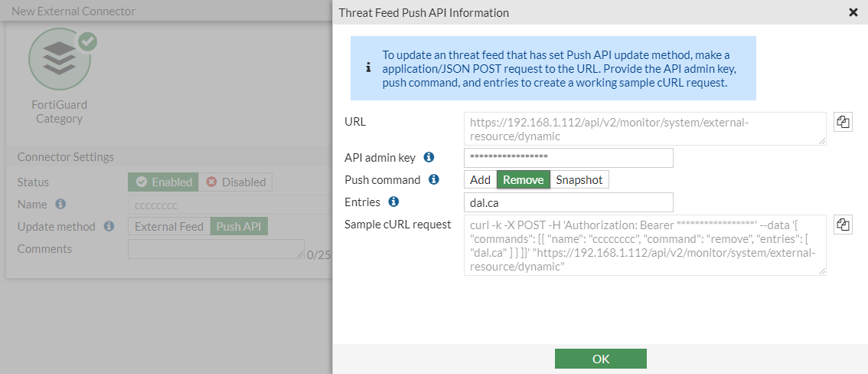This screenshot has width=868, height=374.
Task: Select the Add push command
Action: (480, 179)
